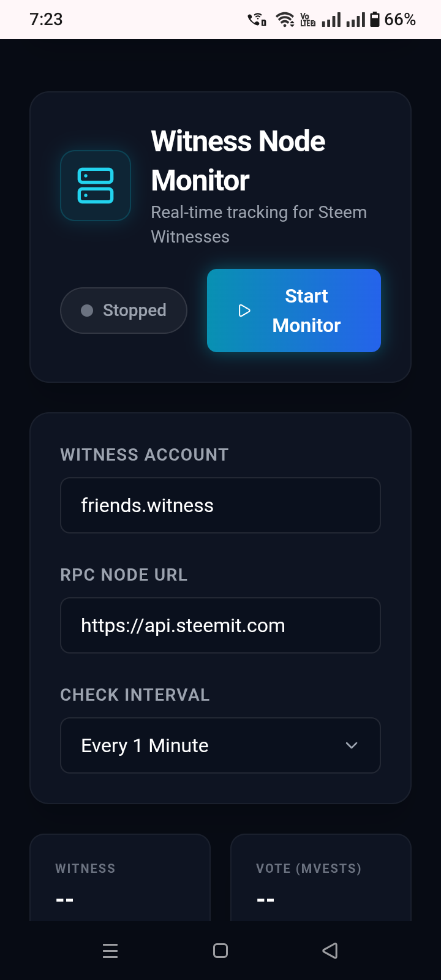
Task: Tap the Android home square icon
Action: pyautogui.click(x=221, y=951)
